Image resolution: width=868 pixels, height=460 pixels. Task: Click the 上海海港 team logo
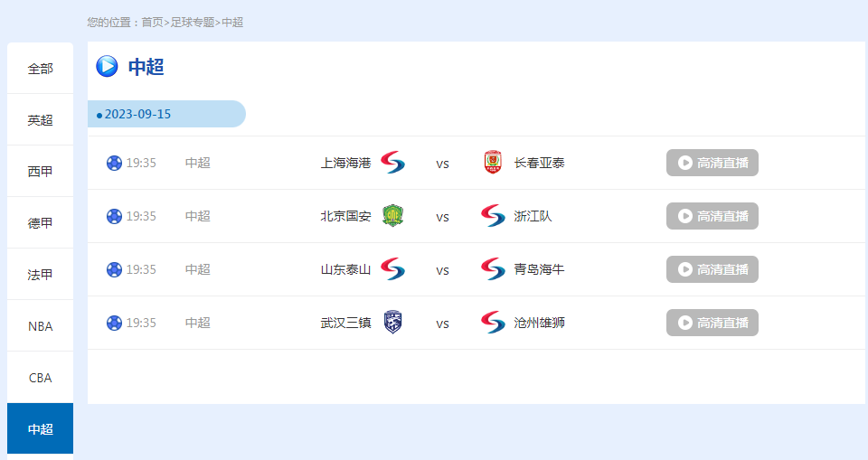coord(392,163)
